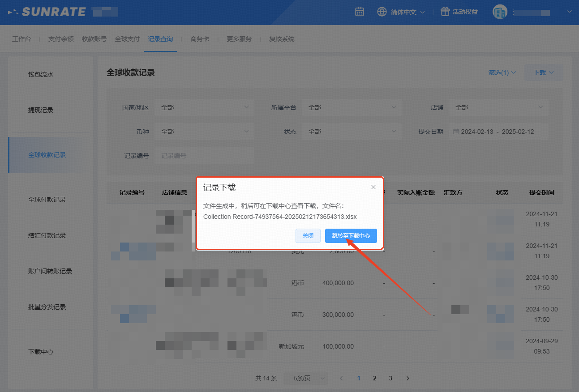The height and width of the screenshot is (392, 579).
Task: Open the 商务卡 menu tab
Action: pos(200,39)
